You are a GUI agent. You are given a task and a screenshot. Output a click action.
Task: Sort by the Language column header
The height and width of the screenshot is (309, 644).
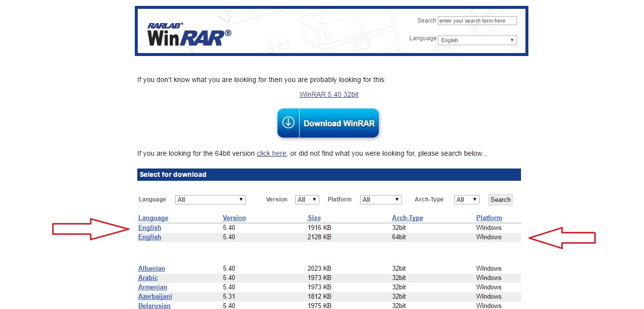[x=153, y=218]
